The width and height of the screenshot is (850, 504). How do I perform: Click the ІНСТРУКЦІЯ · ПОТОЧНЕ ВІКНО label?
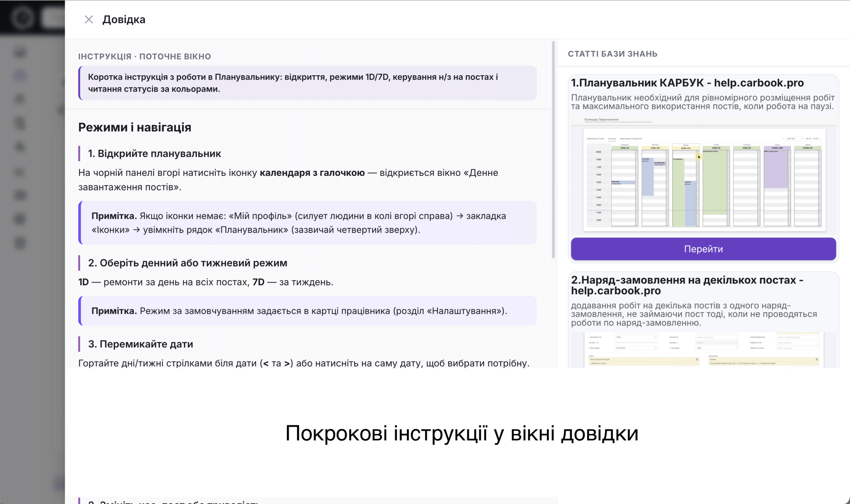[145, 56]
